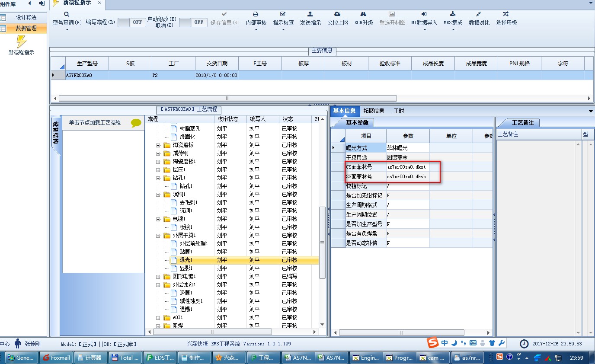Select the 树脂塞孔 tree item
The width and height of the screenshot is (595, 364).
(x=190, y=129)
